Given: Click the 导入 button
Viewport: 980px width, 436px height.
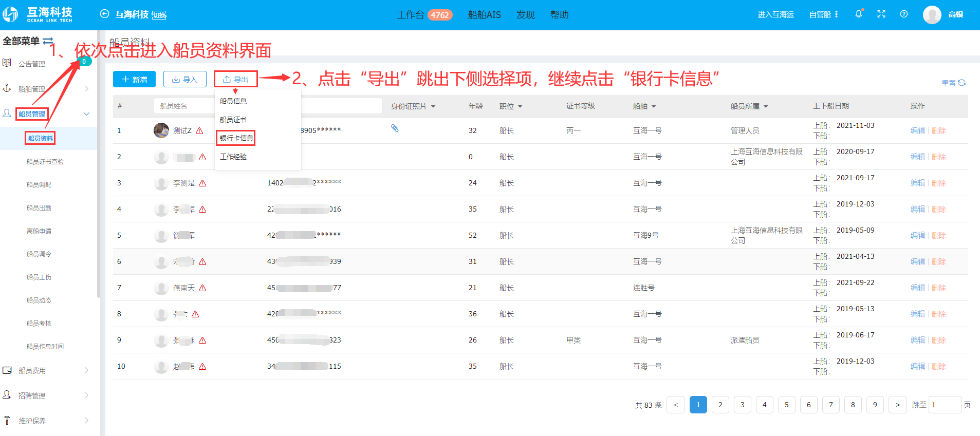Looking at the screenshot, I should click(185, 79).
